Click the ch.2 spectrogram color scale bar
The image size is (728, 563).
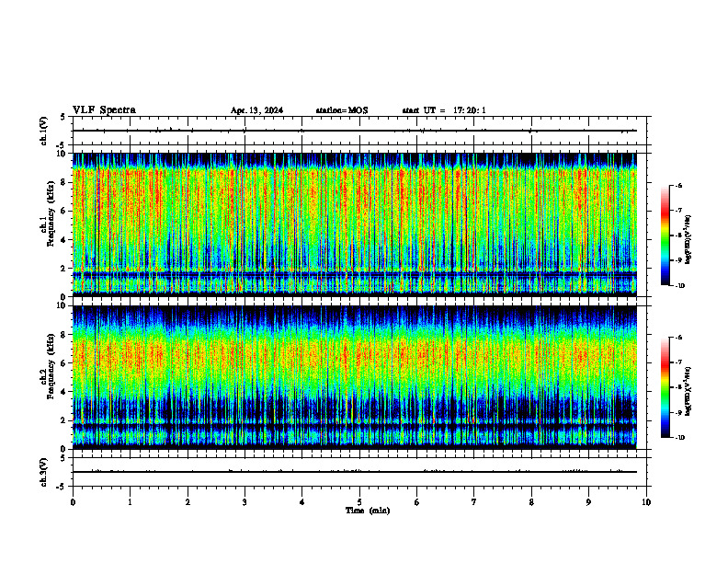[665, 387]
